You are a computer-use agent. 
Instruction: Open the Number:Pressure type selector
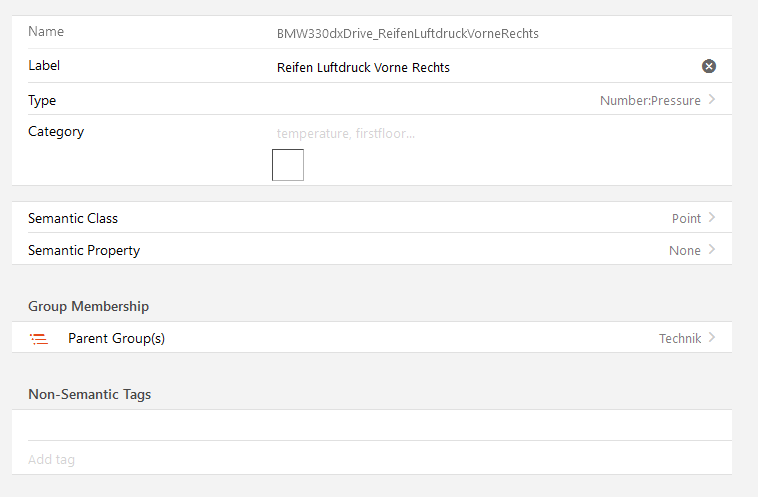(649, 100)
